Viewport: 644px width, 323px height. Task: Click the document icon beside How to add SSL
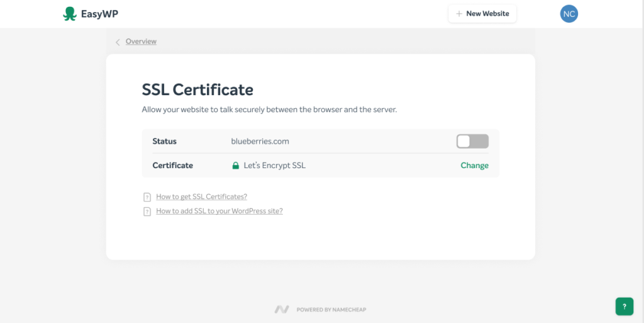(x=147, y=212)
